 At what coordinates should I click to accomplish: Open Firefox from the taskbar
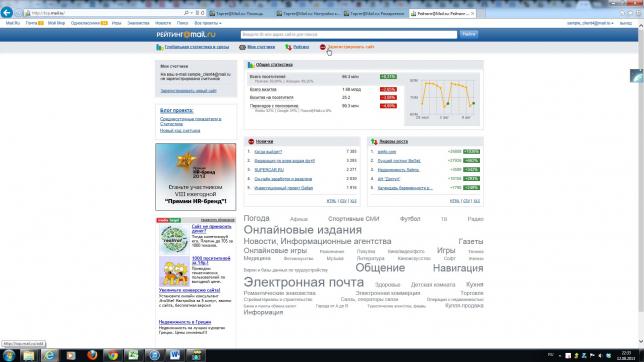click(x=92, y=355)
